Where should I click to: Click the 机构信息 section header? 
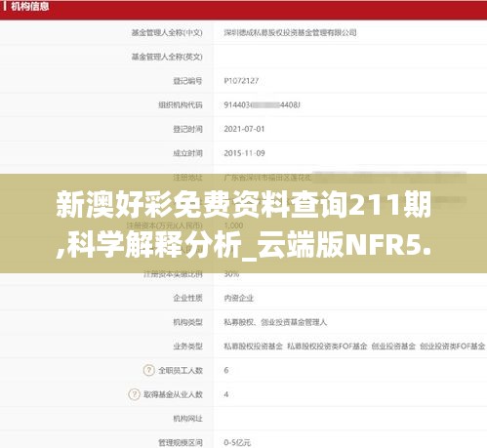point(29,6)
